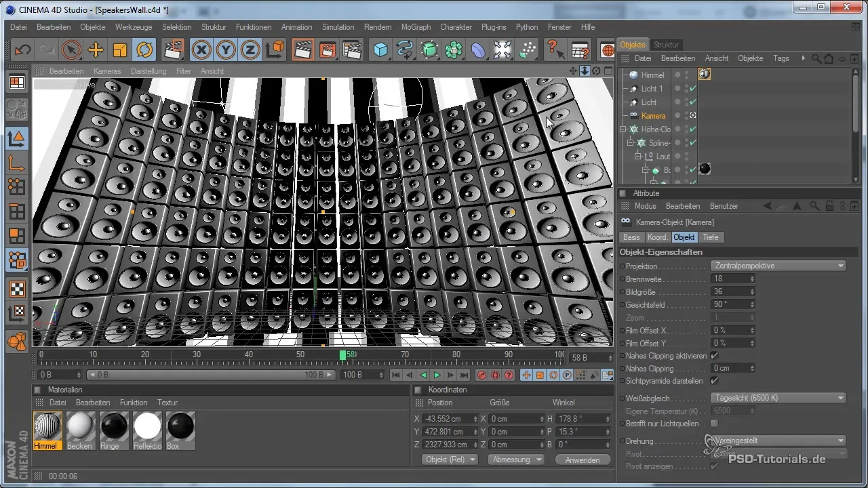Toggle Nahes Clipping aktivieren checkbox

tap(714, 356)
